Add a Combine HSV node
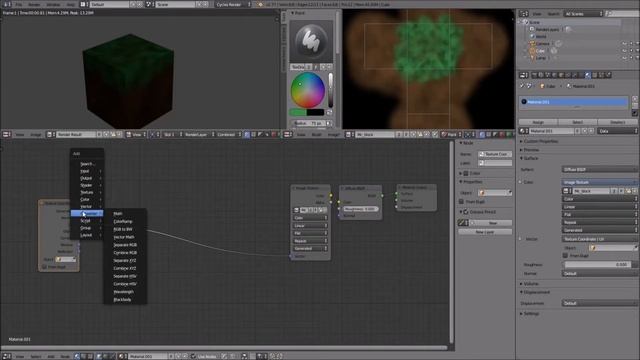 (125, 284)
